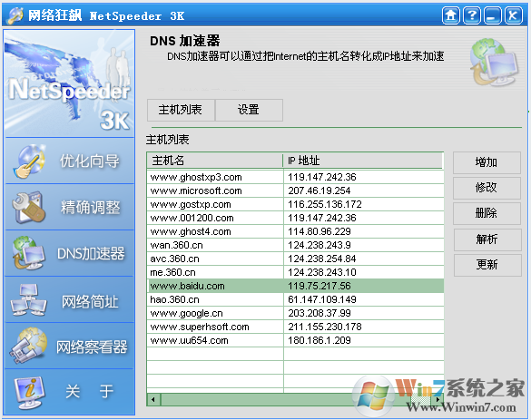The height and width of the screenshot is (420, 531).
Task: Click the 更新 button
Action: tap(487, 265)
